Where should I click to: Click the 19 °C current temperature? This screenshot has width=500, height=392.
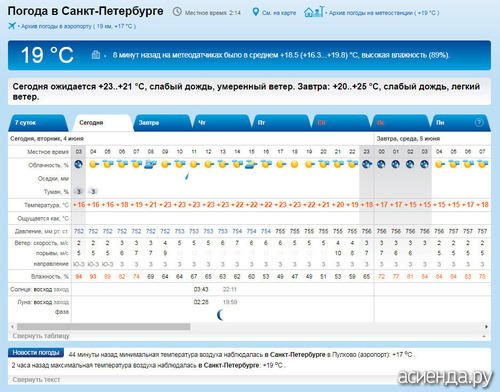(47, 55)
